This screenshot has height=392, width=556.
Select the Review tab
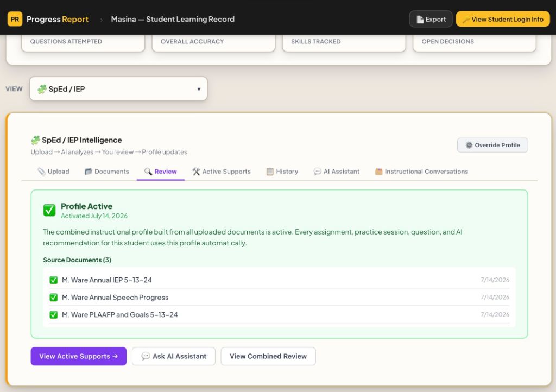coord(161,172)
